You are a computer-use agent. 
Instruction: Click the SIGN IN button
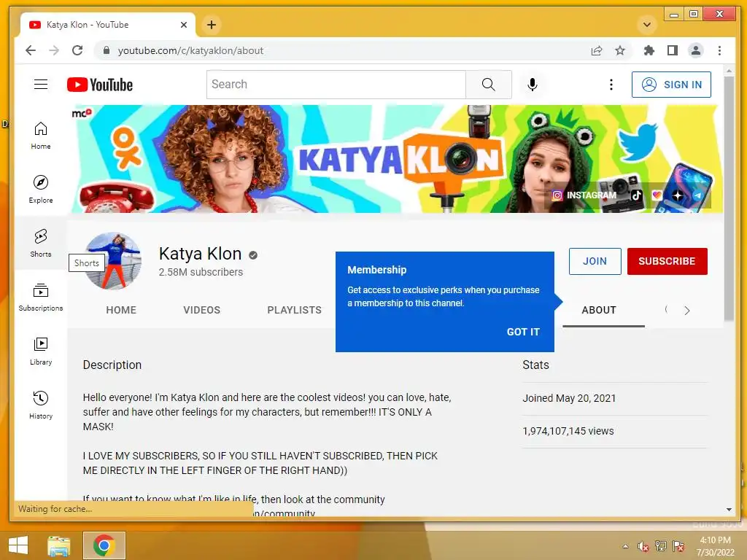pos(671,85)
